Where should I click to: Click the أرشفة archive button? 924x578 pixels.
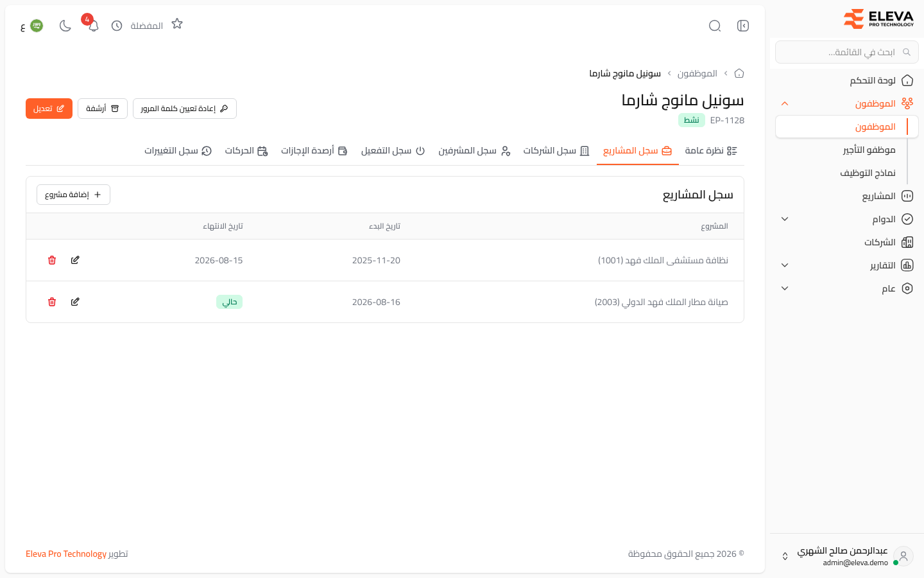pos(103,109)
